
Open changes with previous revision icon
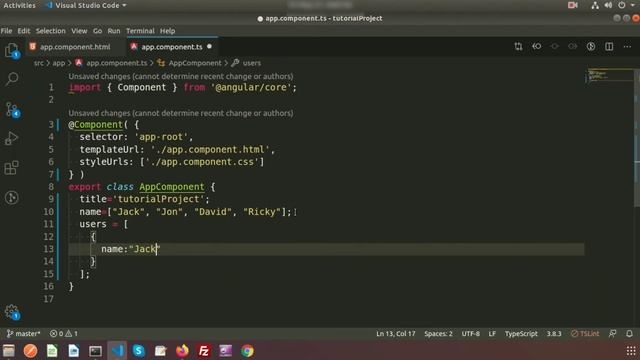pos(537,47)
